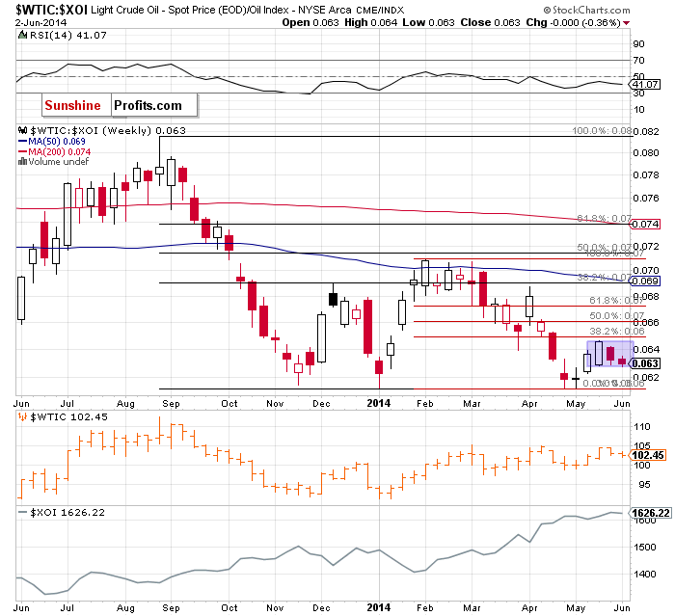675x616 pixels.
Task: Click the MA(50) 0.069 legend text
Action: point(57,141)
